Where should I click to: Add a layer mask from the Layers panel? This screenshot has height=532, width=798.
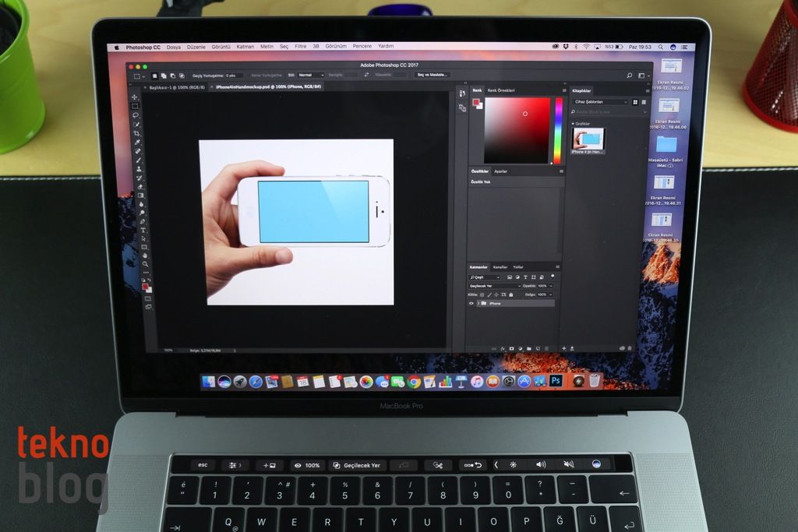[x=511, y=347]
